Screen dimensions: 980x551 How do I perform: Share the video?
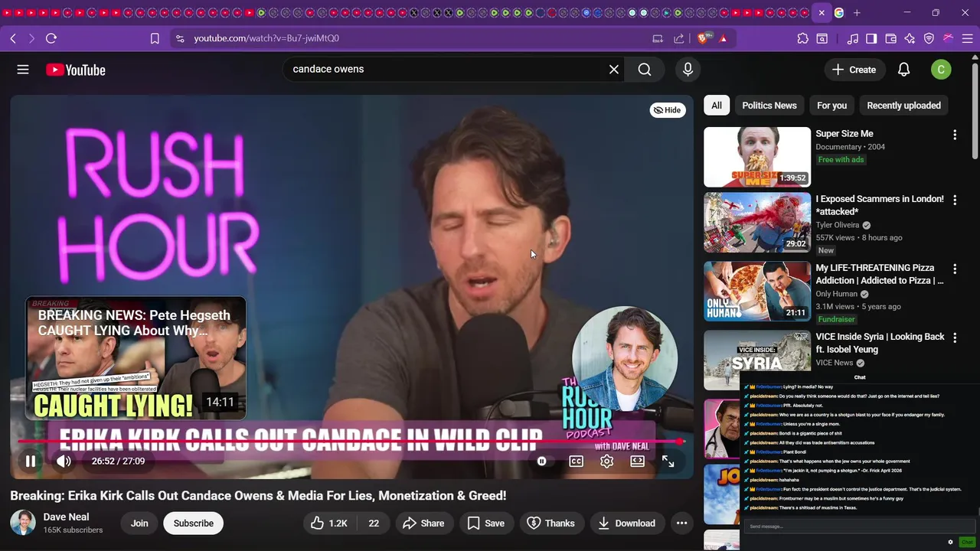pyautogui.click(x=423, y=523)
